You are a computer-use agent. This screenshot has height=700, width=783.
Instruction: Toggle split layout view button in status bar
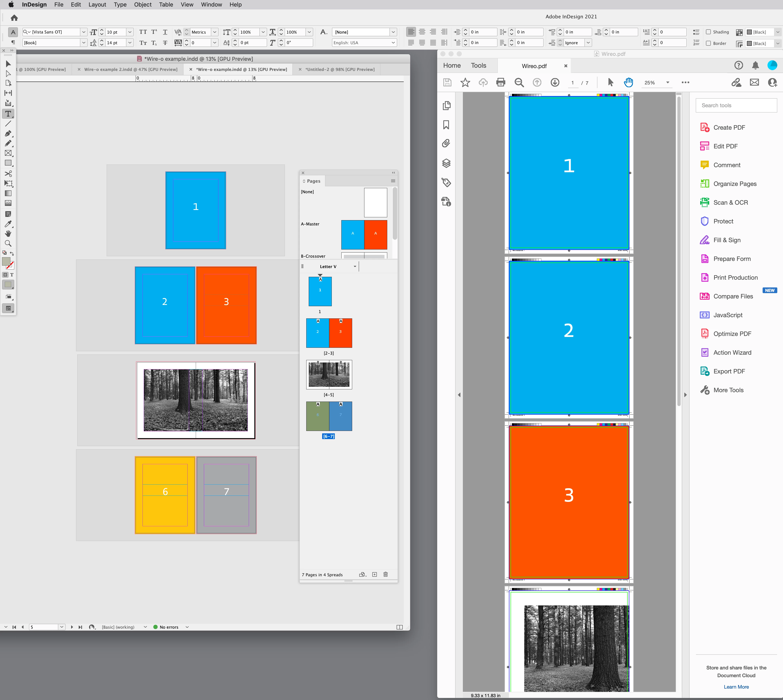coord(399,627)
